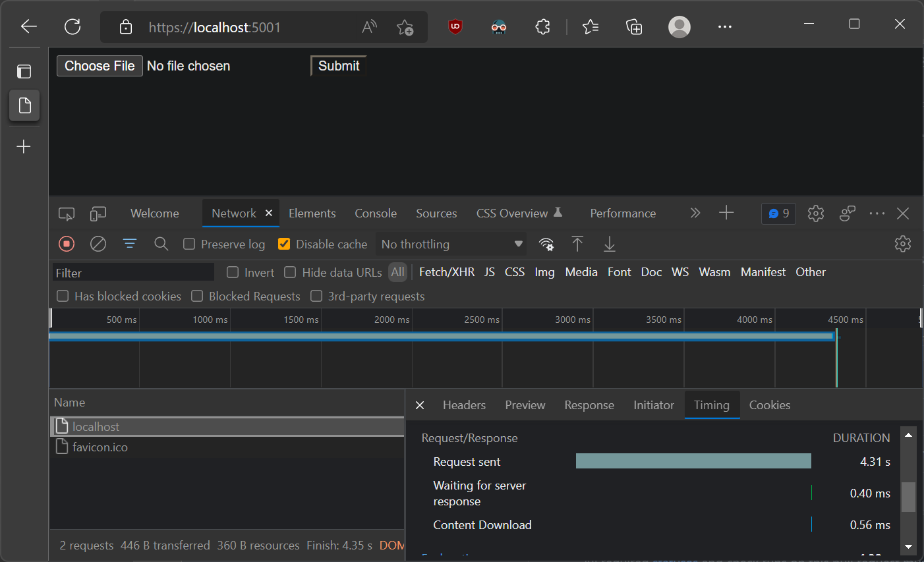Open the Favorites list icon
Screen dimensions: 924x562
coord(591,27)
